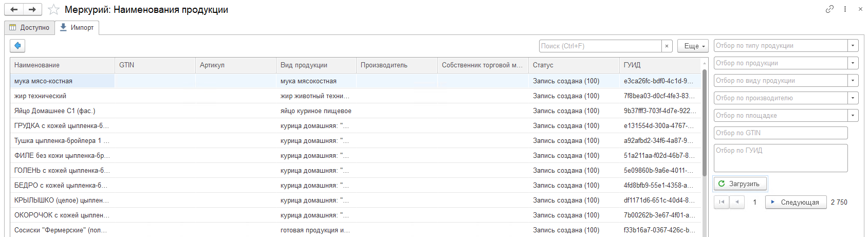868x237 pixels.
Task: Switch to the Доступно tab
Action: point(29,28)
